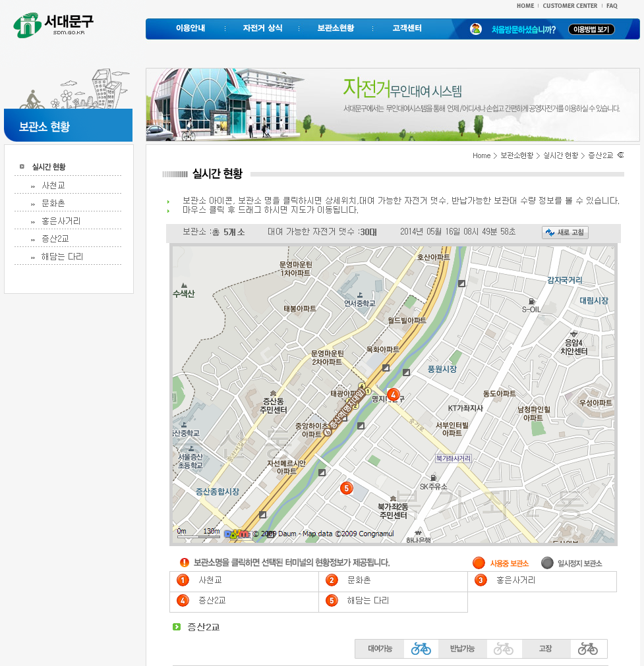The height and width of the screenshot is (666, 644).
Task: Click station marker 4 on the map
Action: coord(393,395)
